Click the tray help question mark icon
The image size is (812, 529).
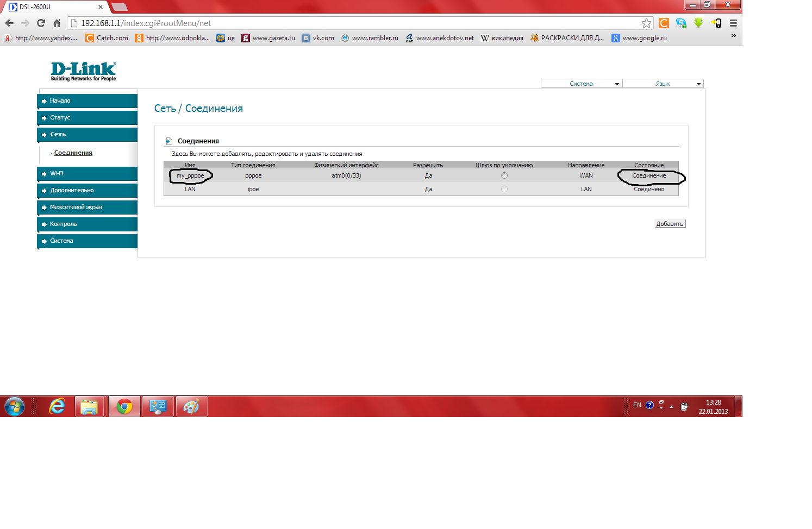[x=649, y=405]
